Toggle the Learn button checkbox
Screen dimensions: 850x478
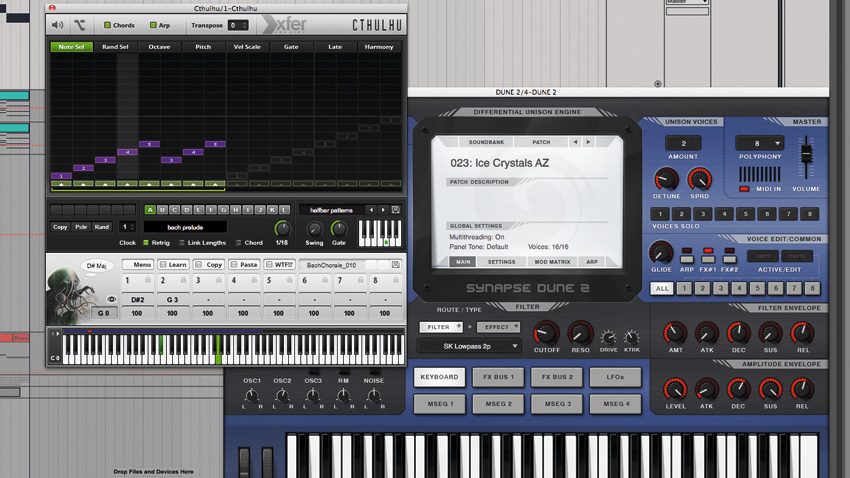[163, 264]
